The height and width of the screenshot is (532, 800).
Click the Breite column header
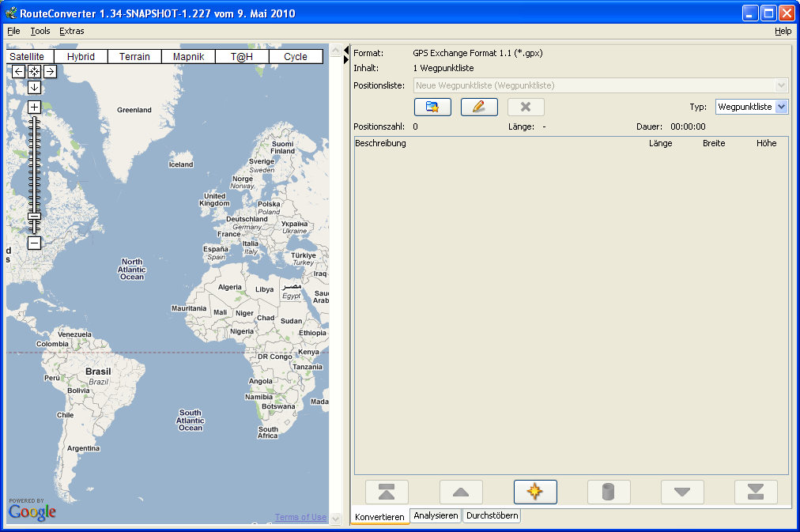pyautogui.click(x=714, y=143)
